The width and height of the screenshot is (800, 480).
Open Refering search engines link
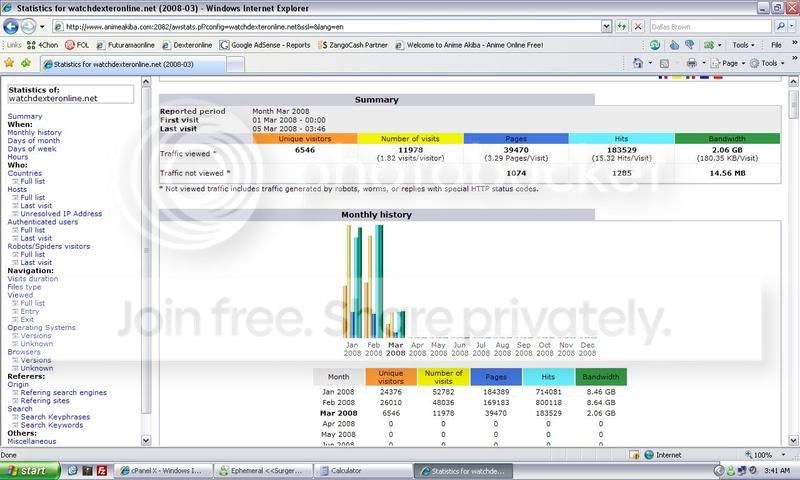64,392
